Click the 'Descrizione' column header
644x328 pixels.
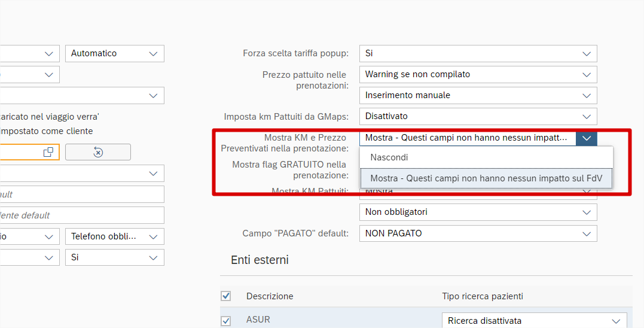270,296
